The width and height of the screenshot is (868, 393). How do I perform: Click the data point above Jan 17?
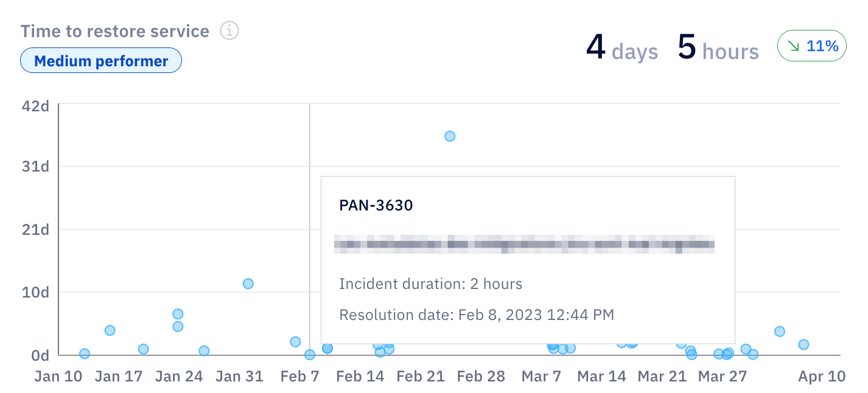tap(110, 330)
